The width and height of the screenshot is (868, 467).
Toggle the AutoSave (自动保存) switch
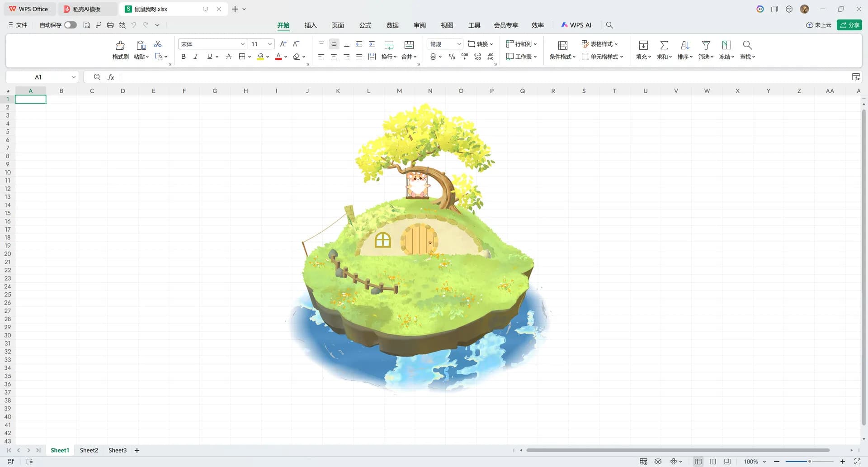pyautogui.click(x=70, y=25)
